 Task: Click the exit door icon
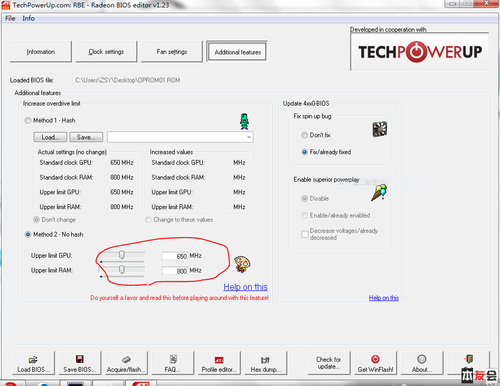469,359
